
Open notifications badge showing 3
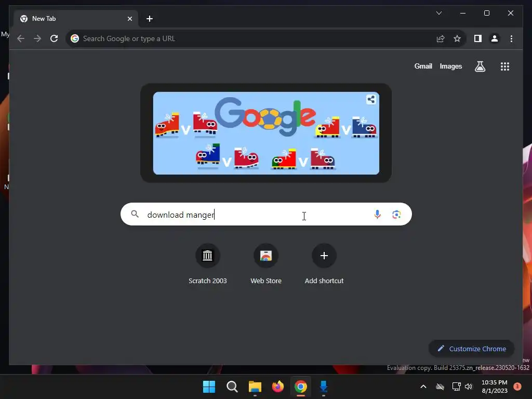517,387
